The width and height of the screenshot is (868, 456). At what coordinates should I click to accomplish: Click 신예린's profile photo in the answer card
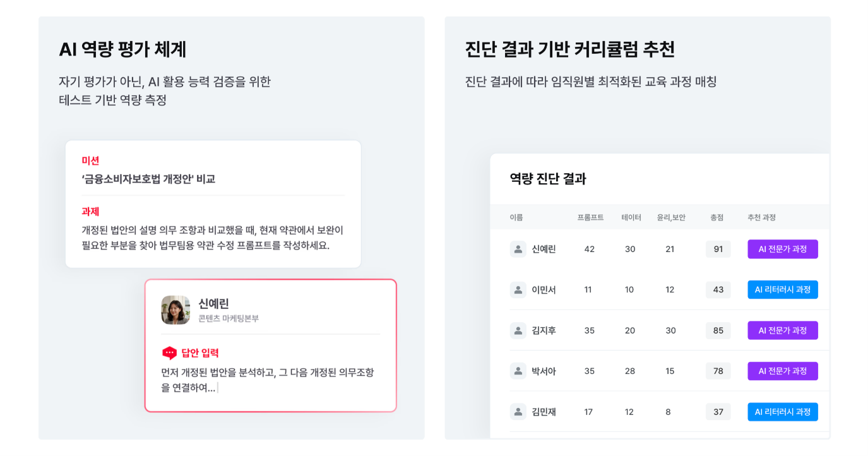(175, 310)
